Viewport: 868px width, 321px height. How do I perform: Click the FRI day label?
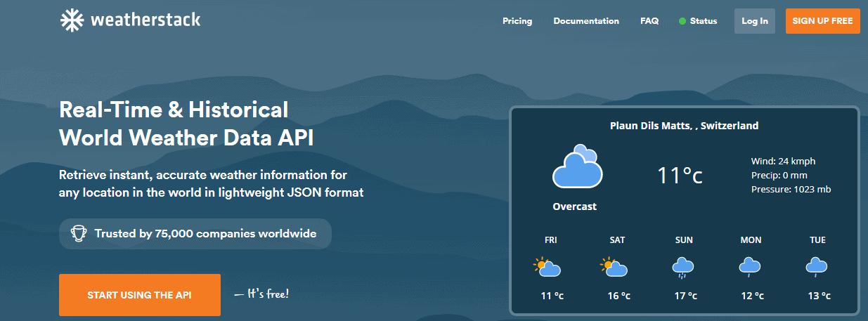pos(551,240)
